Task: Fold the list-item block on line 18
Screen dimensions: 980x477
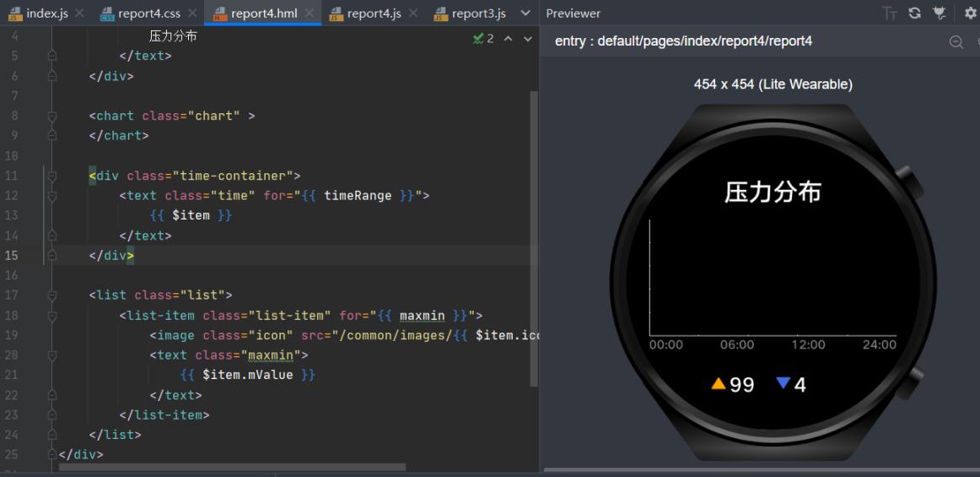Action: click(x=52, y=316)
